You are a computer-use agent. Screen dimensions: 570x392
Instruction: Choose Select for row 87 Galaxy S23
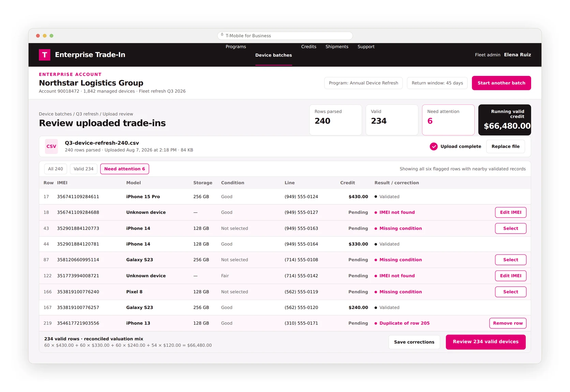point(511,260)
